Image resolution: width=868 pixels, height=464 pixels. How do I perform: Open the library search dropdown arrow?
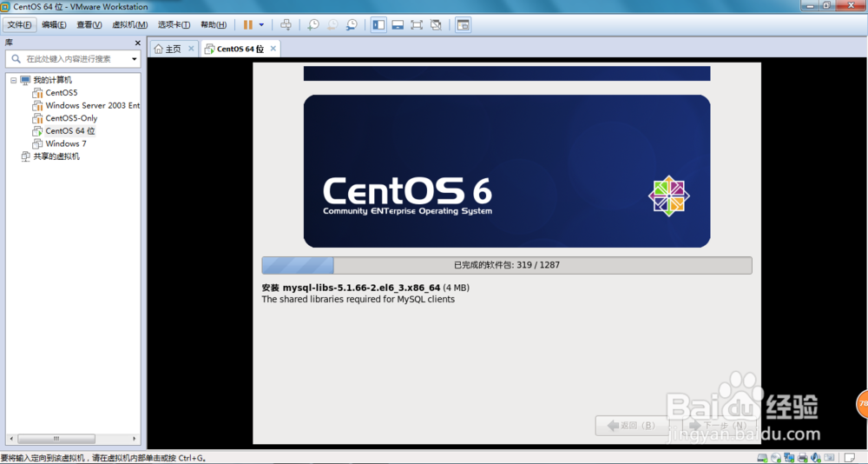click(x=134, y=59)
